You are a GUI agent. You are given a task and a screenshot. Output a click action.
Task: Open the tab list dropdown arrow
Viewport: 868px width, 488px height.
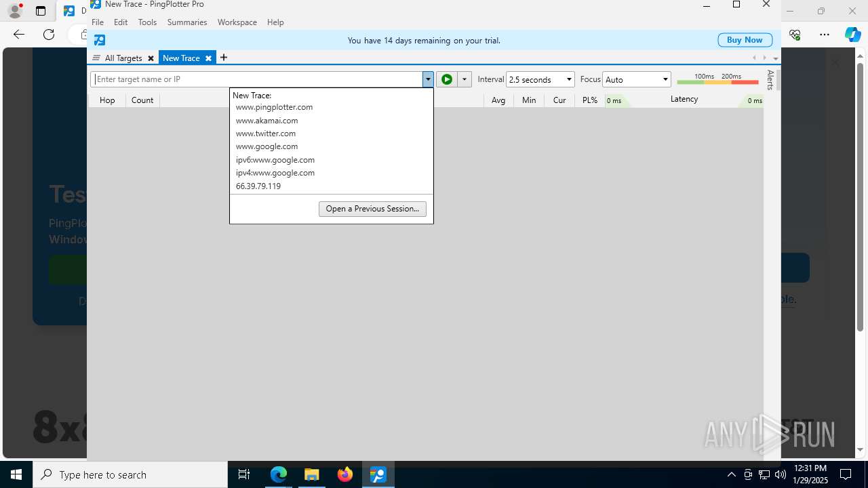point(775,58)
